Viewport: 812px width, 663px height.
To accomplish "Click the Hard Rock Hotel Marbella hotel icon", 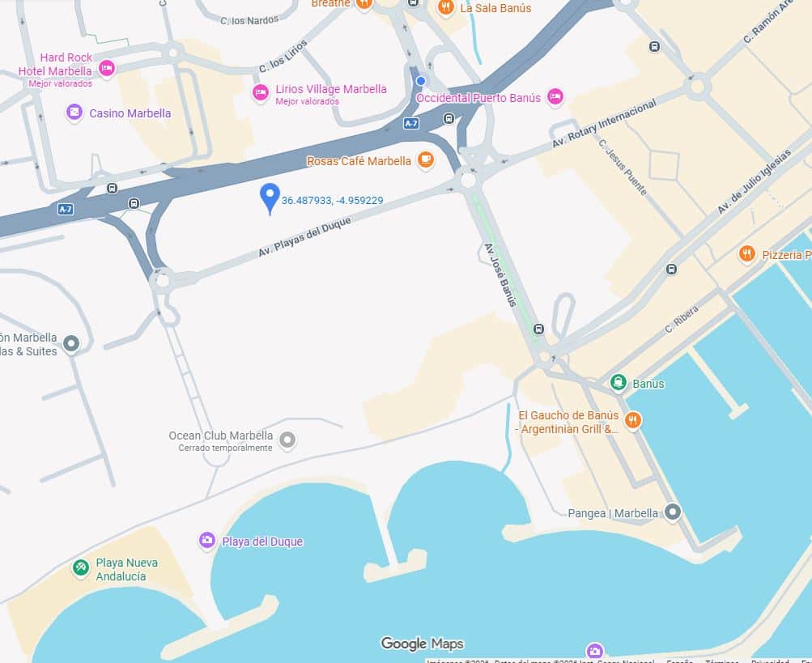I will 107,68.
